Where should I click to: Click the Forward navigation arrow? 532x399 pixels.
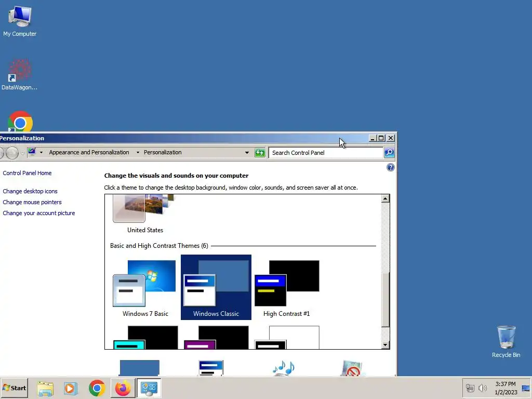12,153
